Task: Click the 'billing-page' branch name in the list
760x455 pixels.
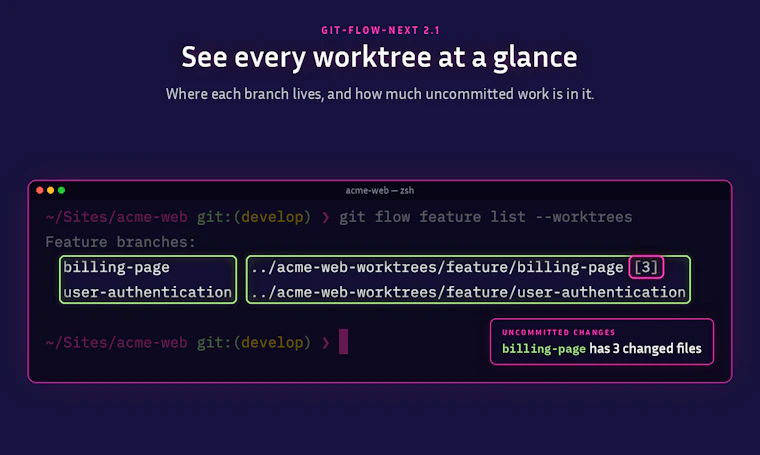Action: [x=116, y=267]
